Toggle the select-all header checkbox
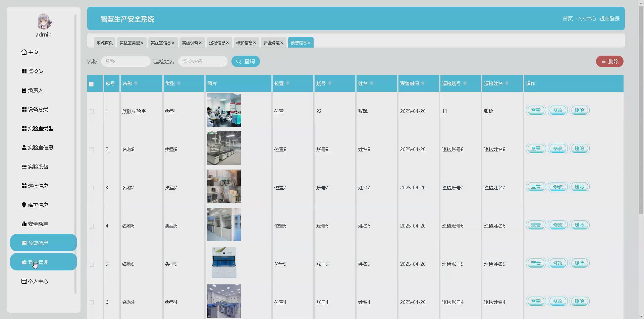This screenshot has height=319, width=644. click(91, 84)
